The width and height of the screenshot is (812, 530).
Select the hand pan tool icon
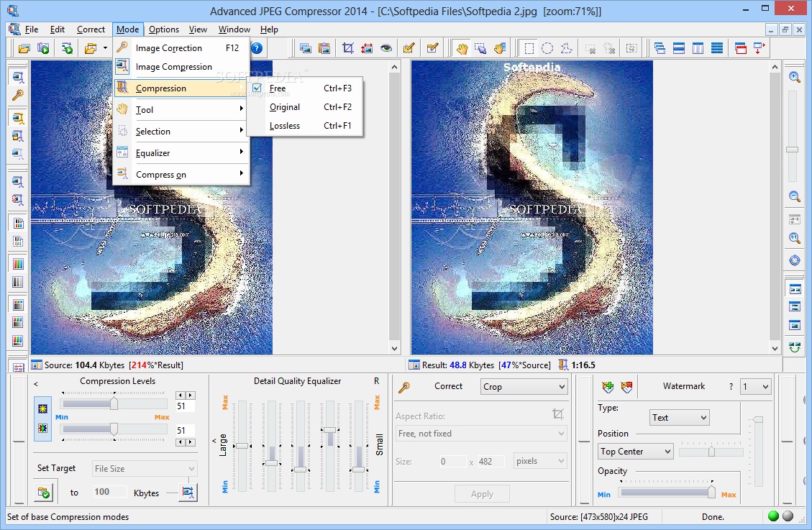click(x=462, y=49)
